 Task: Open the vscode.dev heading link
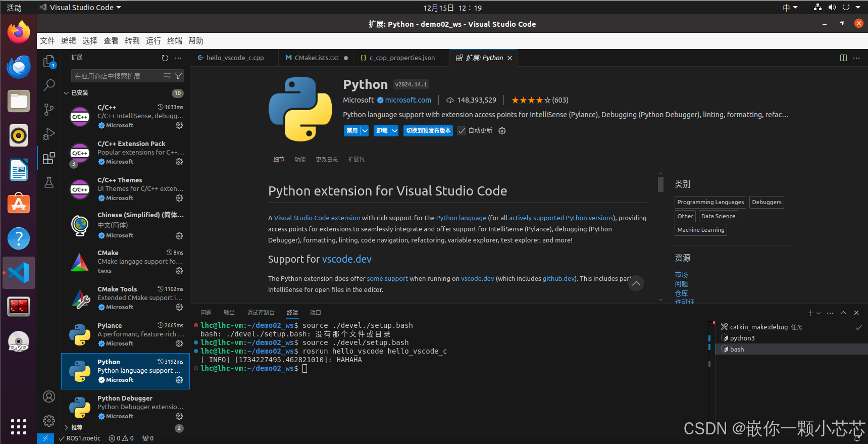pyautogui.click(x=347, y=259)
